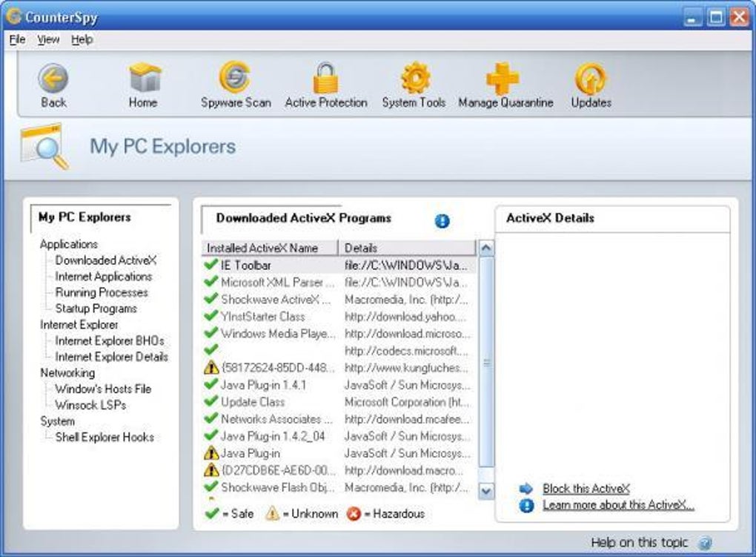
Task: Open Active Protection padlock icon
Action: (325, 78)
